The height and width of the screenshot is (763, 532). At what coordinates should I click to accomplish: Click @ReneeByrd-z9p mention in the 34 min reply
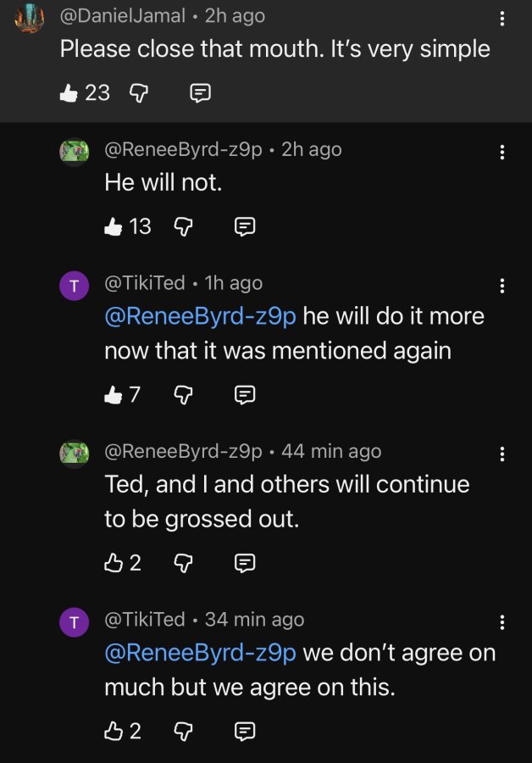[x=200, y=653]
